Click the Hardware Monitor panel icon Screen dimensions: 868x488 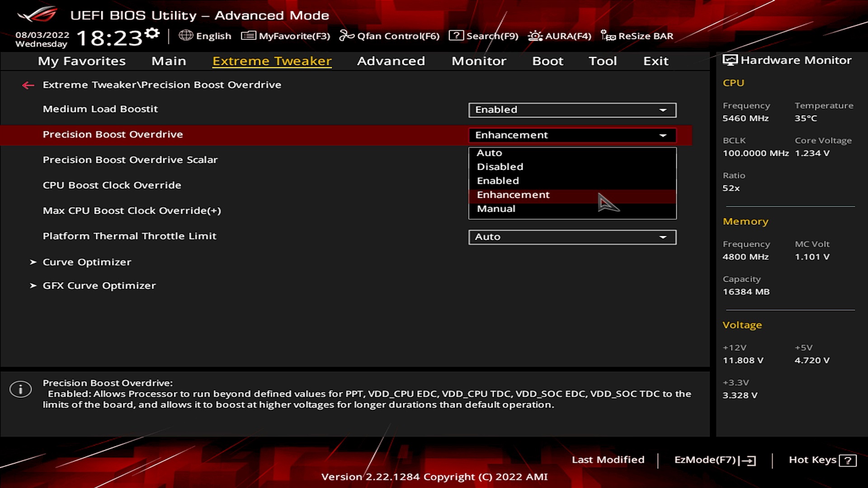(729, 60)
